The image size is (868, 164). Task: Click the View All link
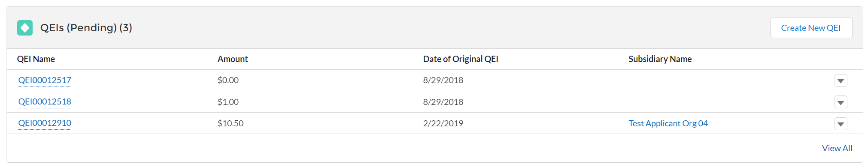[x=837, y=148]
